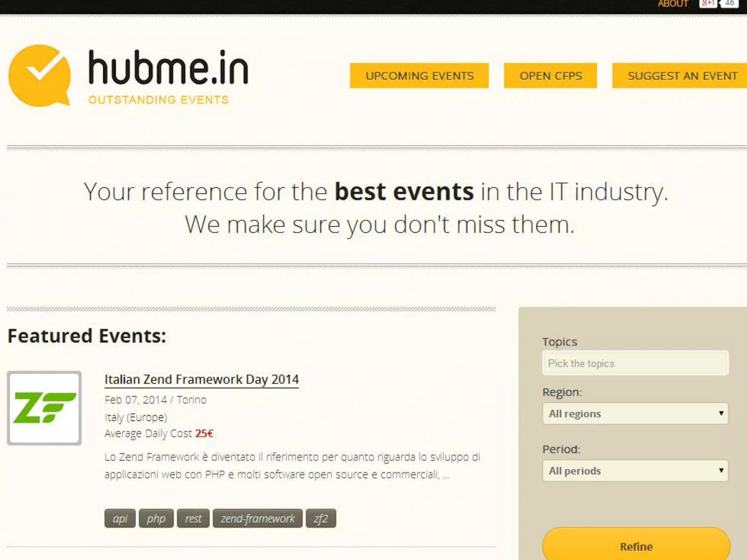This screenshot has width=747, height=560.
Task: Go to Upcoming Events
Action: tap(419, 75)
